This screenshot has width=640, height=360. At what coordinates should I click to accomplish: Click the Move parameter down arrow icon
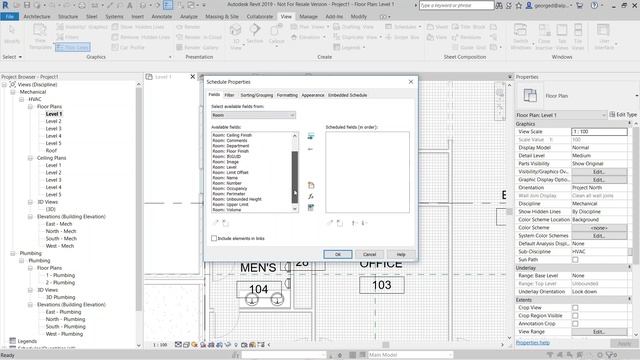click(364, 223)
